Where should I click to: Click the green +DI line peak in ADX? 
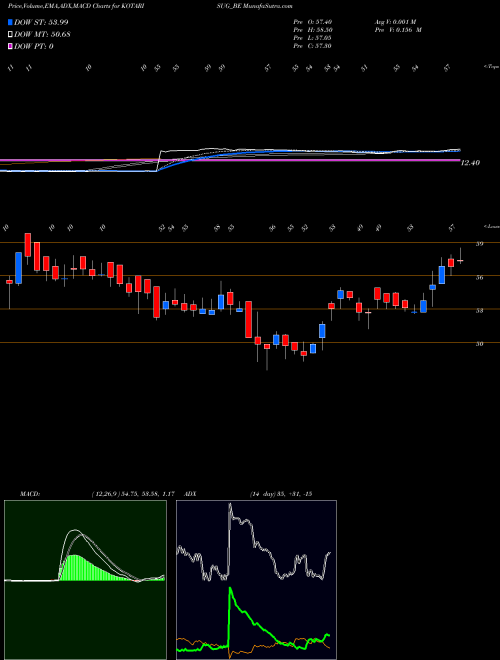tap(230, 589)
